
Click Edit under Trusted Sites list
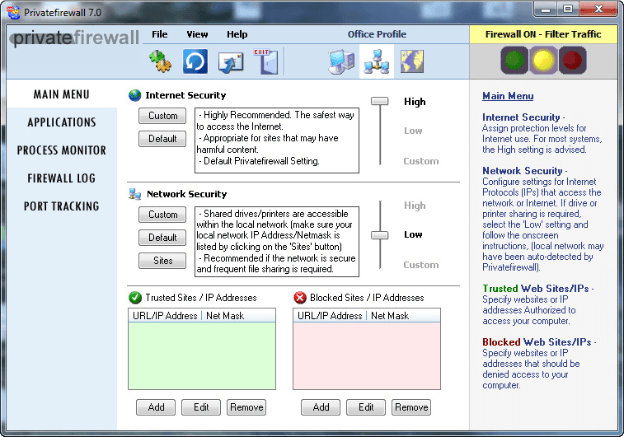[201, 407]
